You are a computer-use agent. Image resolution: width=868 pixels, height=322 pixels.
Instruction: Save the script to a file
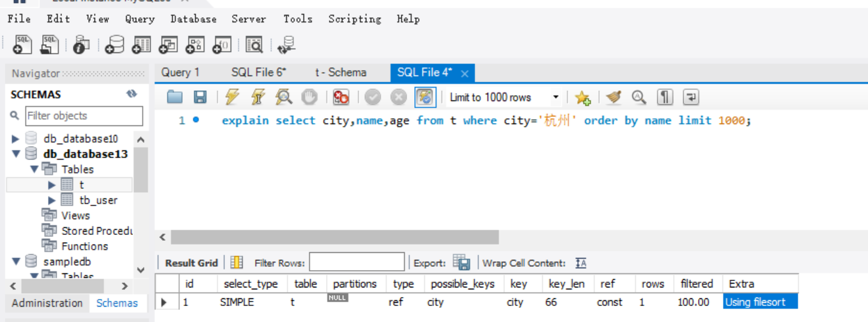200,97
